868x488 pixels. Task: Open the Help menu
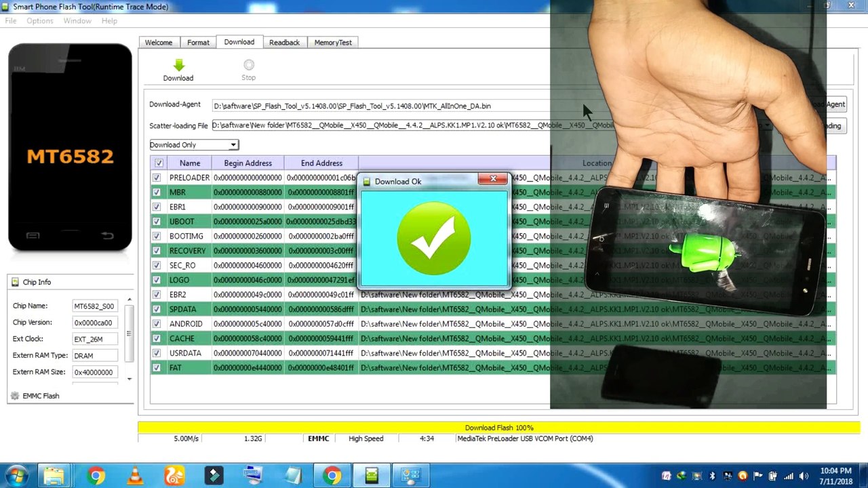click(109, 21)
